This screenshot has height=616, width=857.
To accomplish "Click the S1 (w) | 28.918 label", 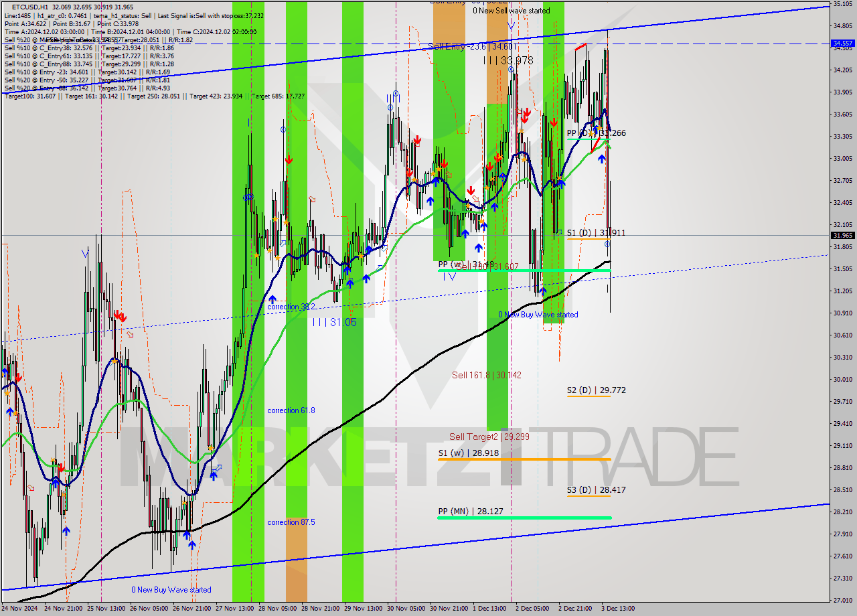I will tap(469, 453).
